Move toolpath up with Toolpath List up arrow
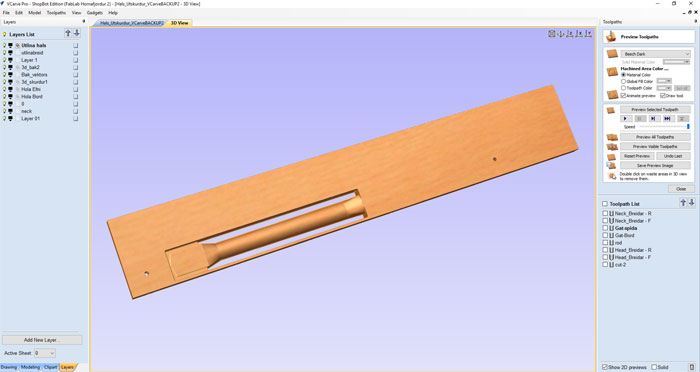This screenshot has height=372, width=700. pyautogui.click(x=683, y=203)
